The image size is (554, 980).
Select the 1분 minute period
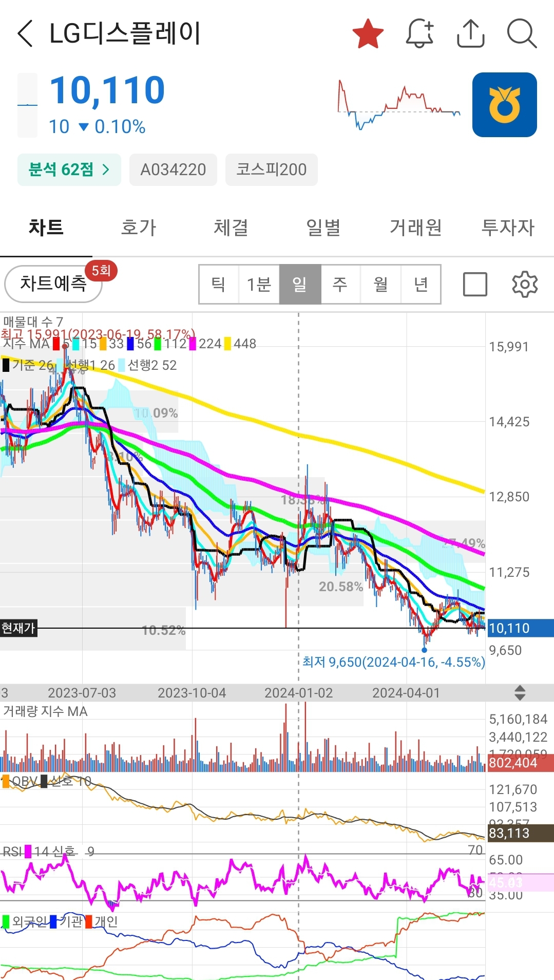[x=259, y=284]
